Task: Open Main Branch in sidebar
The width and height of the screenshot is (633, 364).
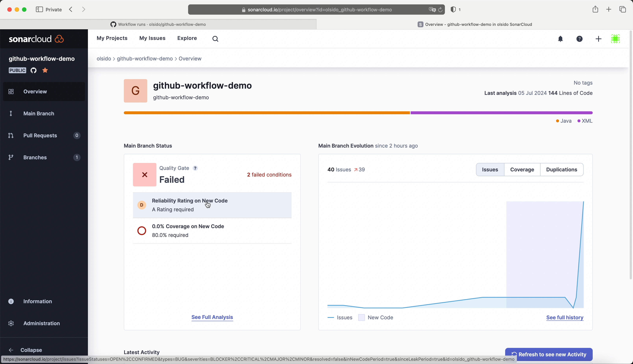Action: tap(39, 114)
